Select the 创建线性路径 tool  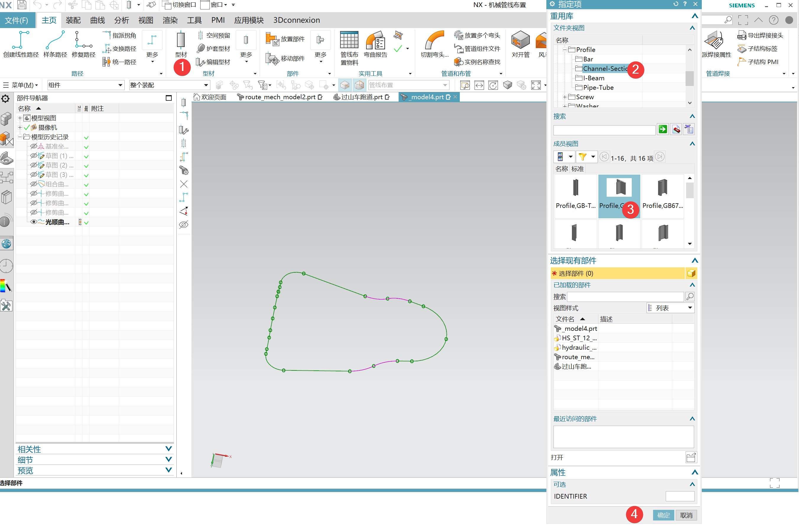click(21, 44)
